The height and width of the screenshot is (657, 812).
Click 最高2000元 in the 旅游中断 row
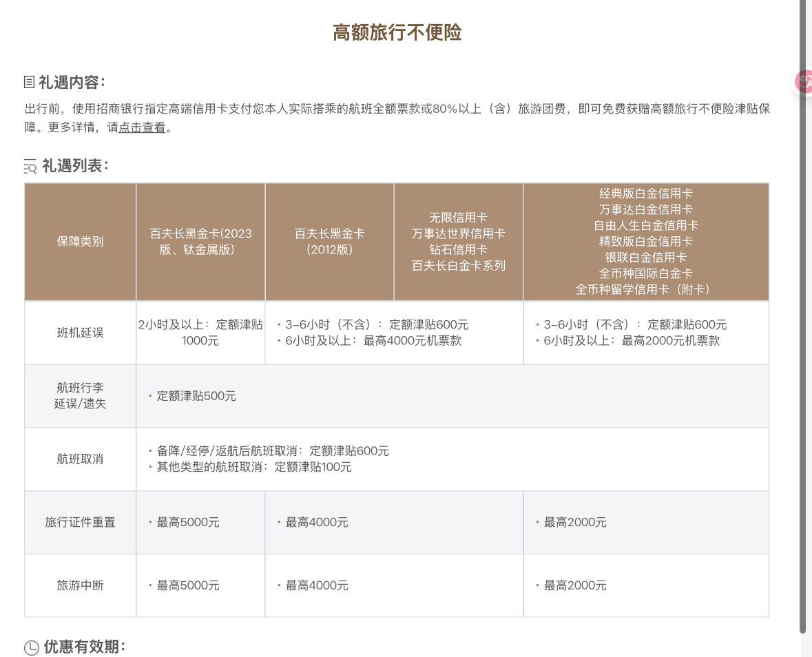pos(575,585)
